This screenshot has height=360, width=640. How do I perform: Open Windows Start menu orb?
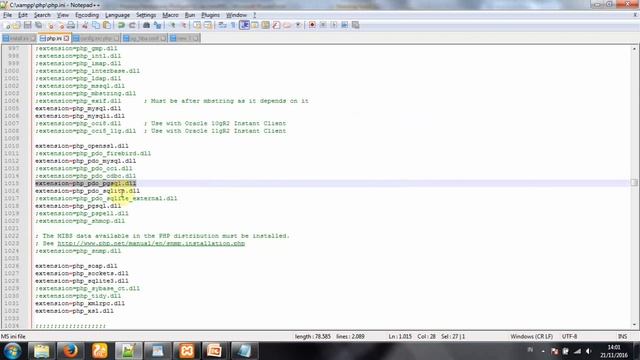13,351
